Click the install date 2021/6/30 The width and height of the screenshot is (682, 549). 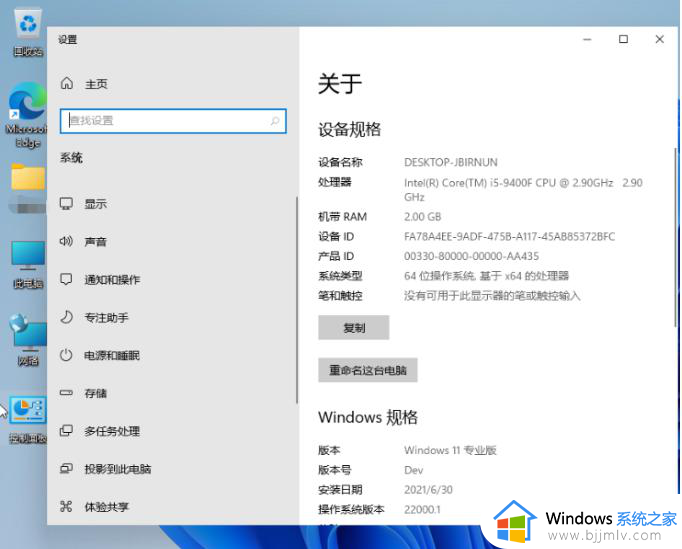[x=428, y=490]
